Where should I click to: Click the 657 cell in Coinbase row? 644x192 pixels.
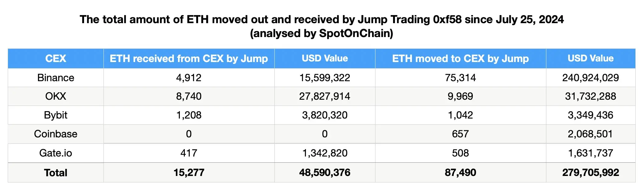point(460,134)
